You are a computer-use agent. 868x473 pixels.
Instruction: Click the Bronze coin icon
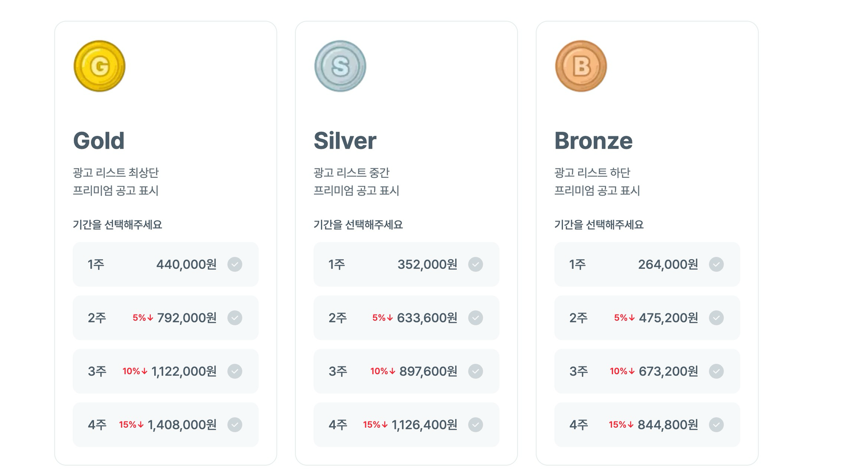point(581,66)
